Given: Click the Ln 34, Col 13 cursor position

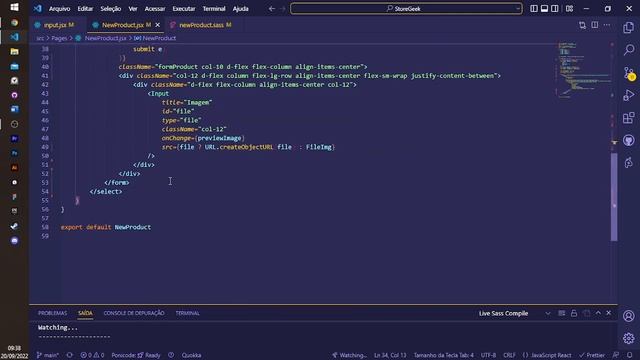Looking at the screenshot, I should tap(390, 355).
